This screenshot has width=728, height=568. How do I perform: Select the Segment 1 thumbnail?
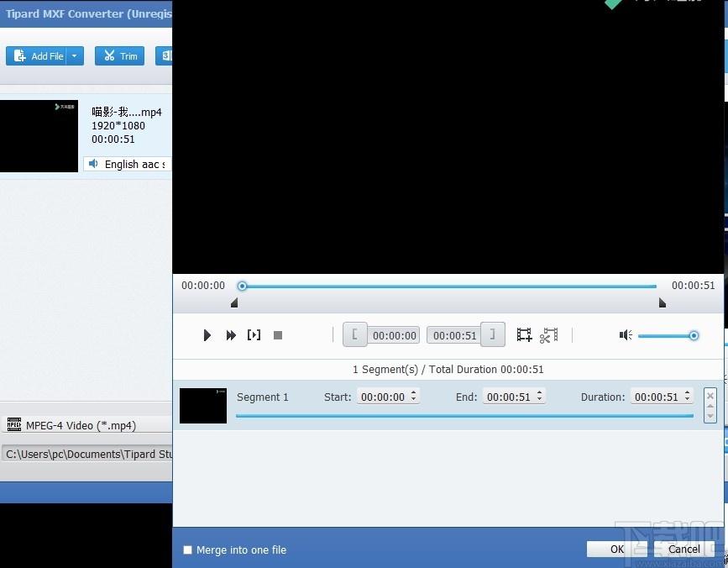(x=203, y=406)
